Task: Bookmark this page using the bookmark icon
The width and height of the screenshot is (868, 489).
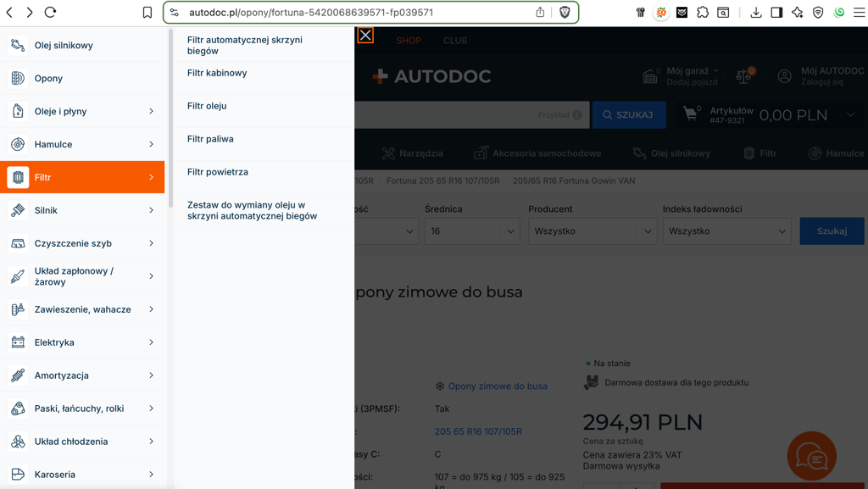Action: [147, 12]
